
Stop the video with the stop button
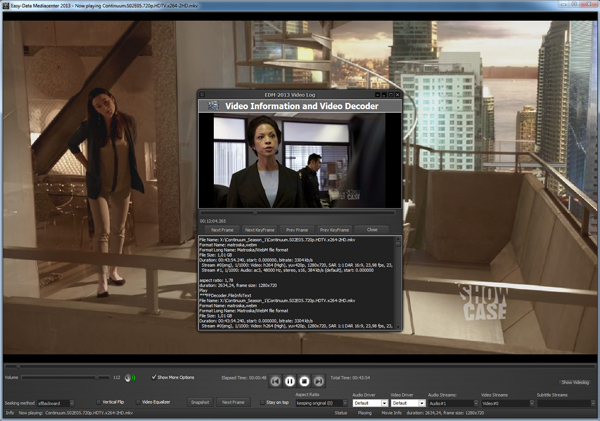(304, 381)
